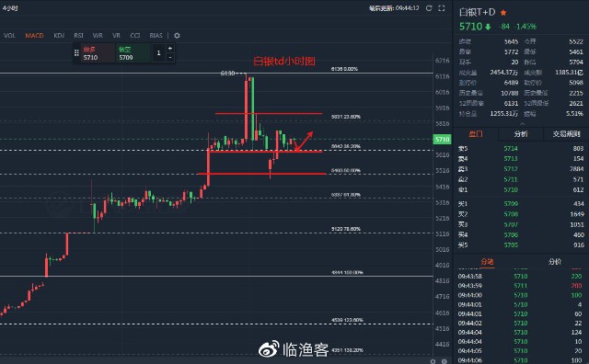Click the 4小时 timeframe label
589x364 pixels.
10,8
